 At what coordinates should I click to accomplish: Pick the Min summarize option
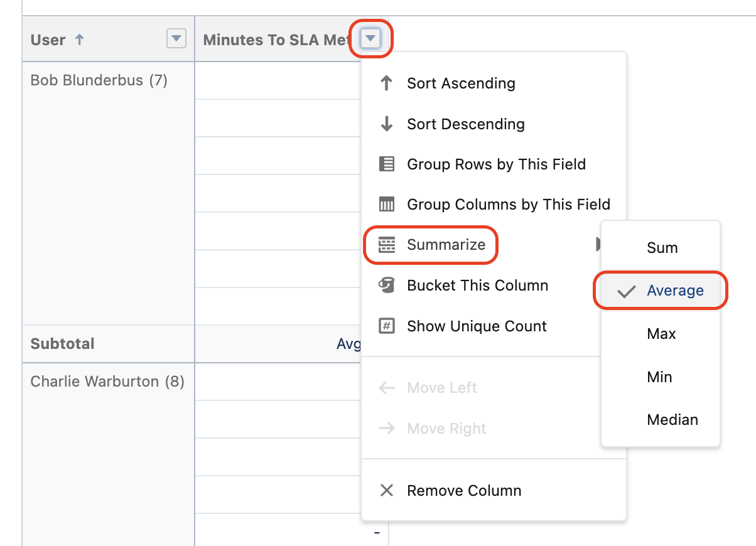[x=659, y=377]
